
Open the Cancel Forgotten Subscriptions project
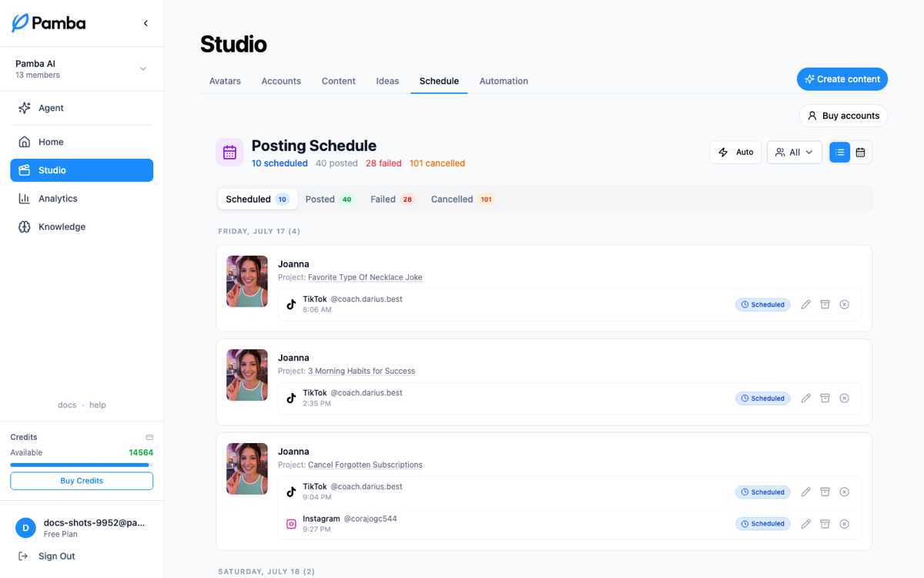[x=365, y=465]
